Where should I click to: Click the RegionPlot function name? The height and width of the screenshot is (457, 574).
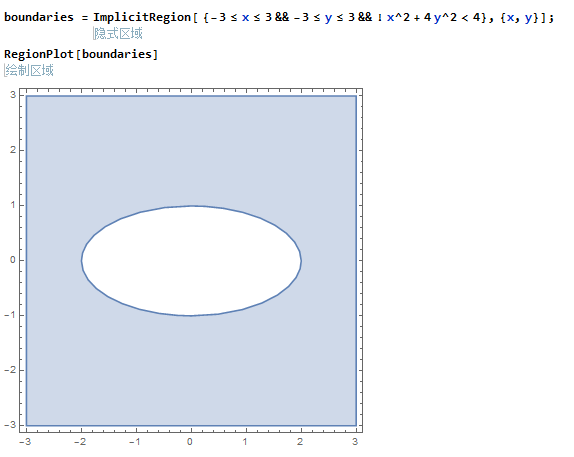pyautogui.click(x=39, y=55)
